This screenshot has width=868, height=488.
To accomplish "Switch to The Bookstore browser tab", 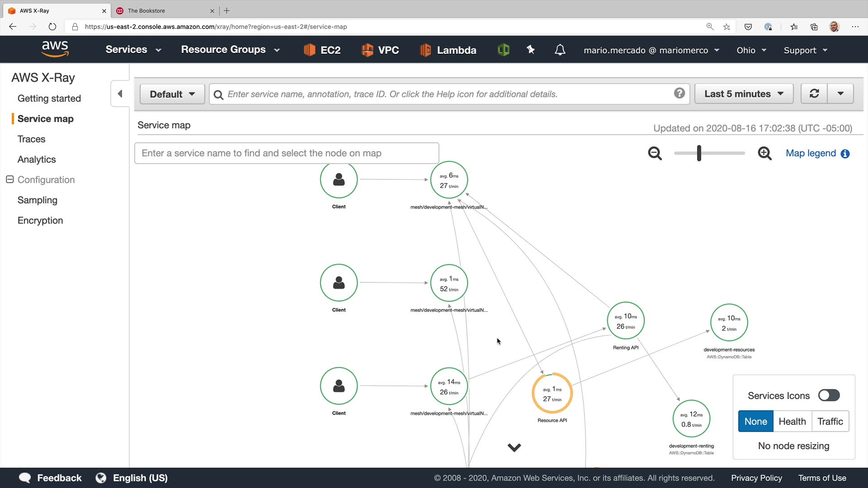I will 146,10.
